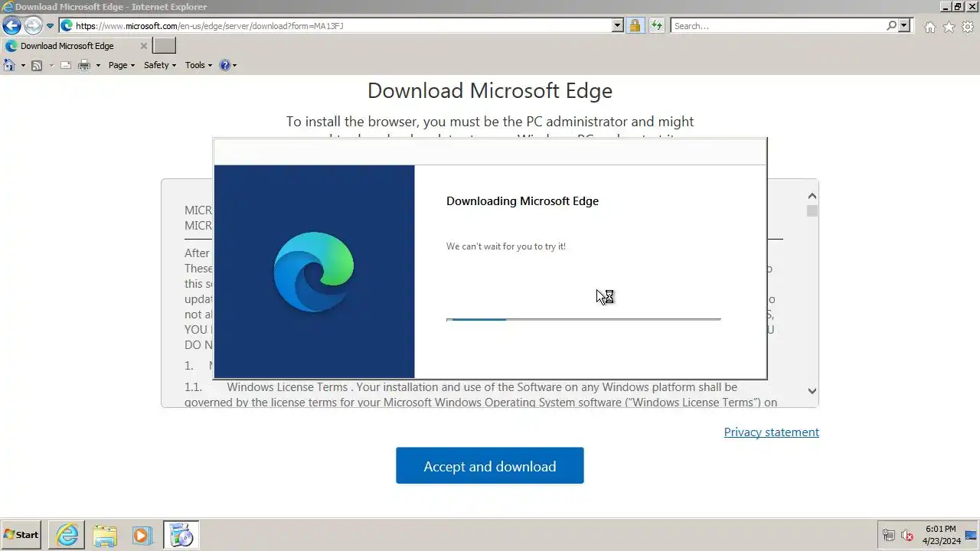Open the Page menu
The image size is (980, 551).
pyautogui.click(x=121, y=65)
